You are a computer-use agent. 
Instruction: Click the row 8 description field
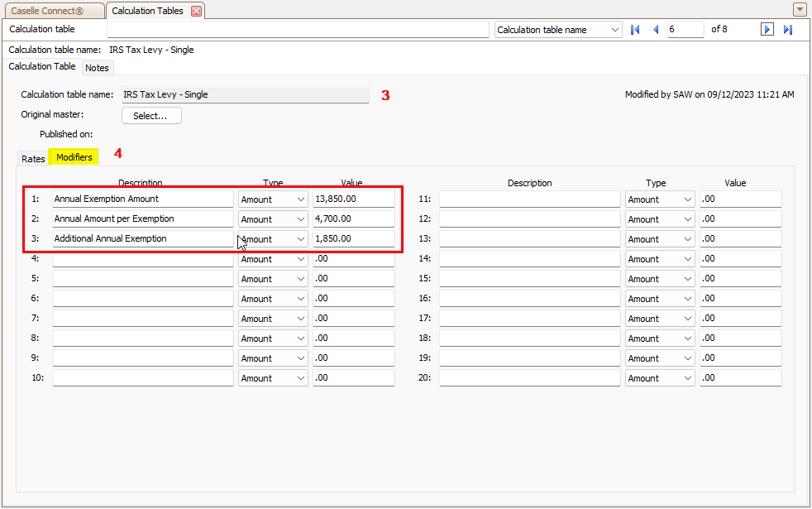pos(143,338)
